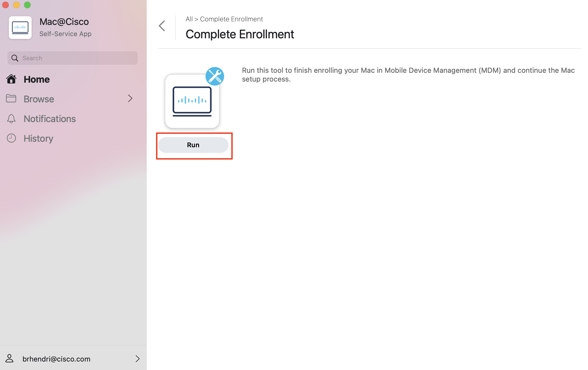Viewport: 588px width, 370px height.
Task: Click the user profile person icon
Action: click(x=10, y=359)
